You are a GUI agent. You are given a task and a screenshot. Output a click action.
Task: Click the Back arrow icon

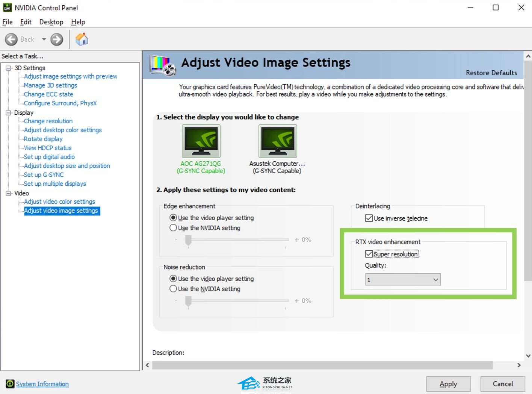click(x=11, y=39)
